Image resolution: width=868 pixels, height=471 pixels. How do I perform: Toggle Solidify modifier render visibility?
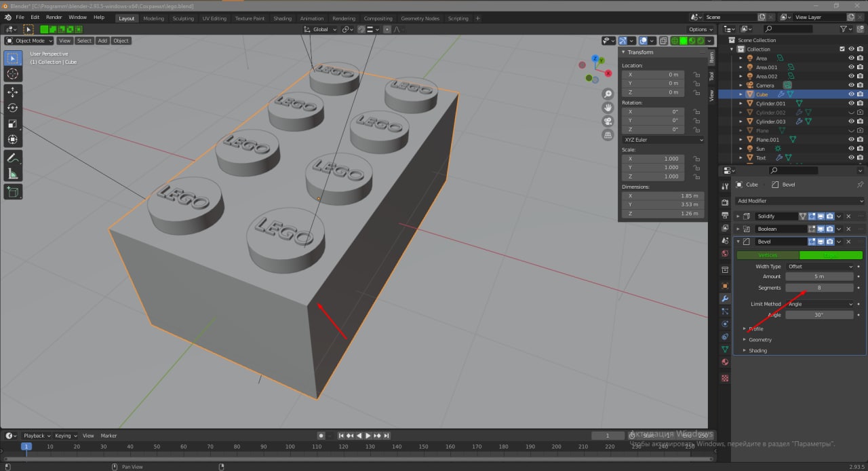(829, 216)
